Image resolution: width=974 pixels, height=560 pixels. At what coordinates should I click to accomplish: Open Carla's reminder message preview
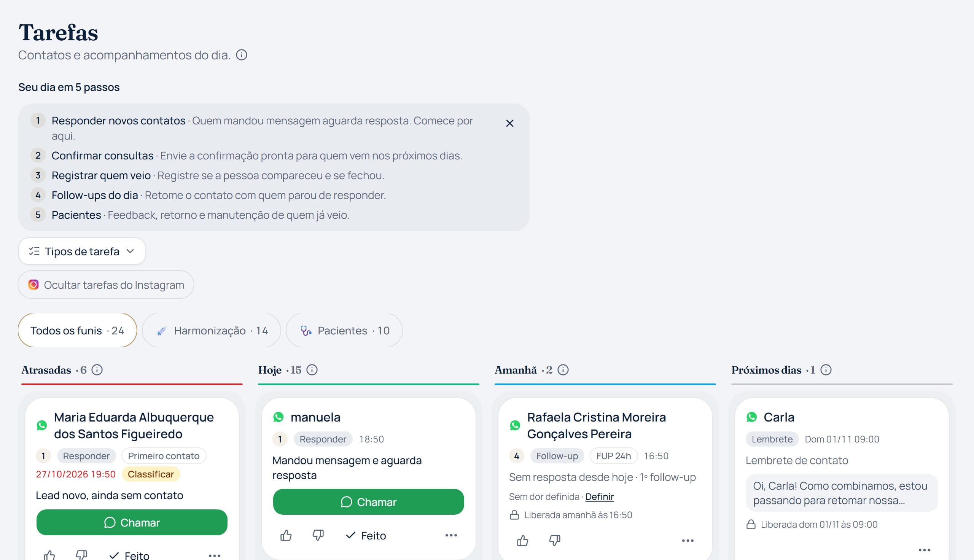[x=842, y=493]
